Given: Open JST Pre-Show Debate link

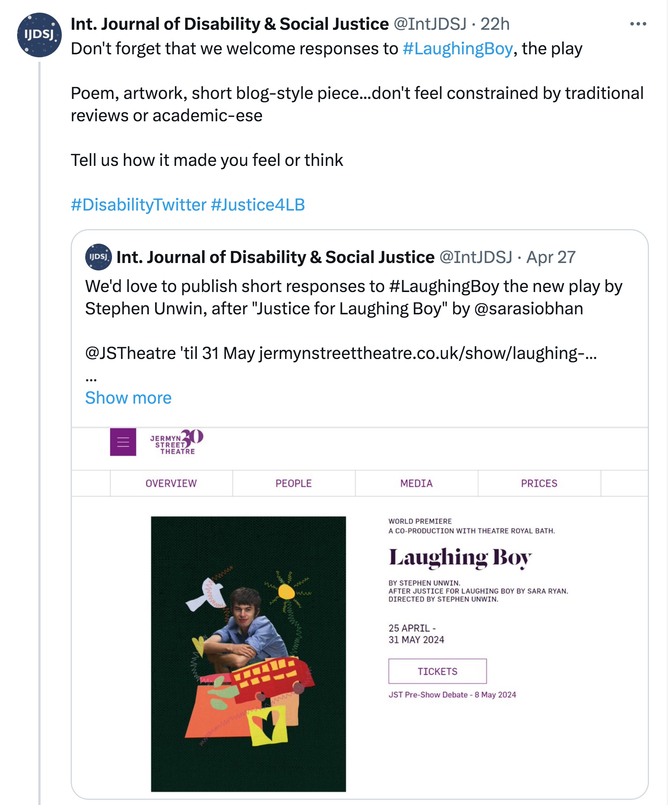Looking at the screenshot, I should coord(452,695).
